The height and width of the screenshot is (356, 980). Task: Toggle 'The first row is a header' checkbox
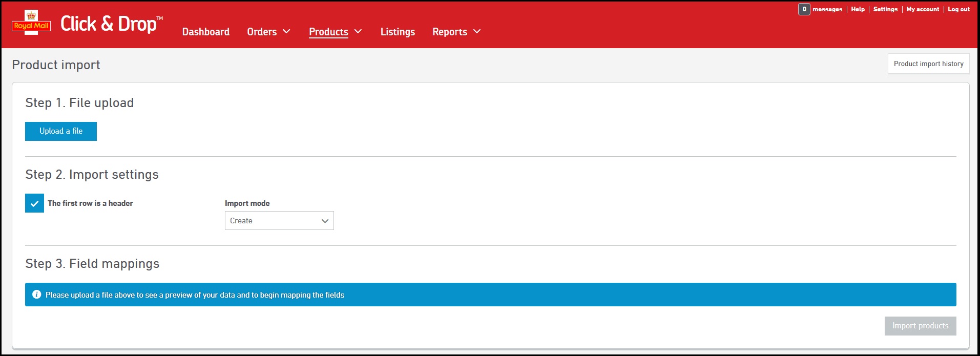[34, 203]
